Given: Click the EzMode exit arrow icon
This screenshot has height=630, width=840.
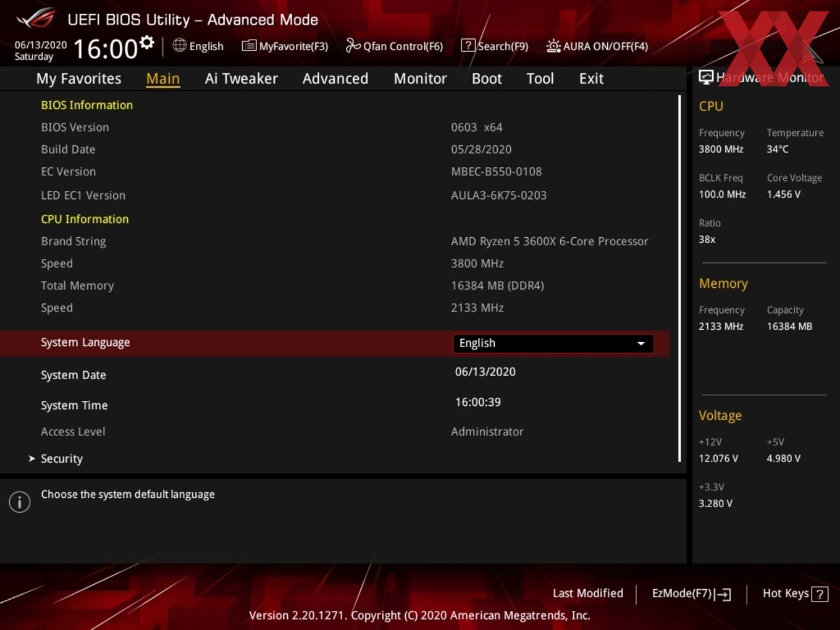Looking at the screenshot, I should (x=723, y=594).
